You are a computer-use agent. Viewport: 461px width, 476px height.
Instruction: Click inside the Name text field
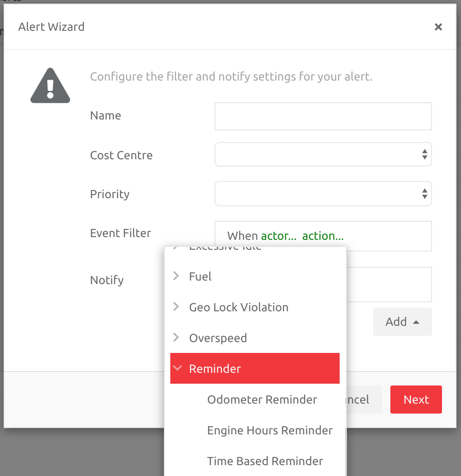click(323, 116)
